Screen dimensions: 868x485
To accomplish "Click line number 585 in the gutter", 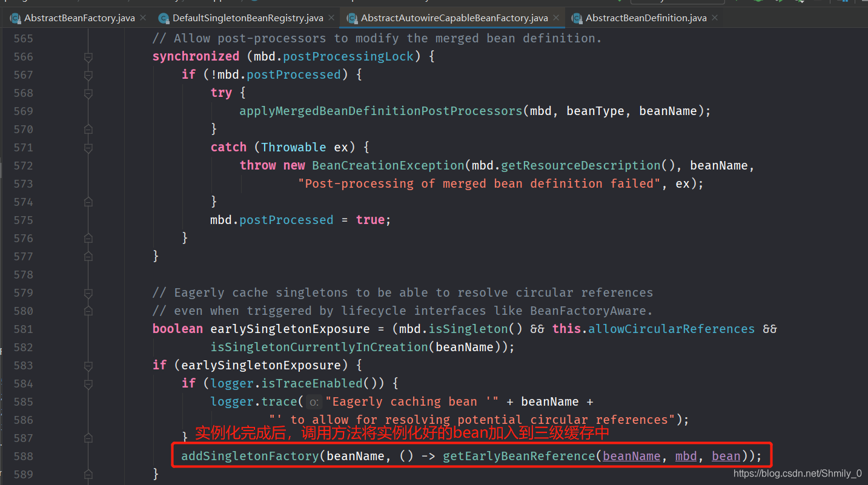I will [23, 401].
